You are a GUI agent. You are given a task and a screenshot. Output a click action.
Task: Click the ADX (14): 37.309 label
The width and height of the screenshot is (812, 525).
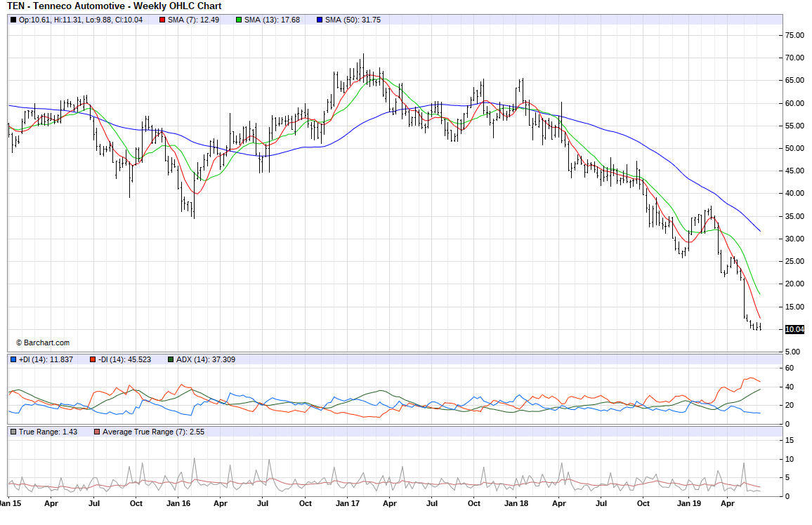point(206,359)
